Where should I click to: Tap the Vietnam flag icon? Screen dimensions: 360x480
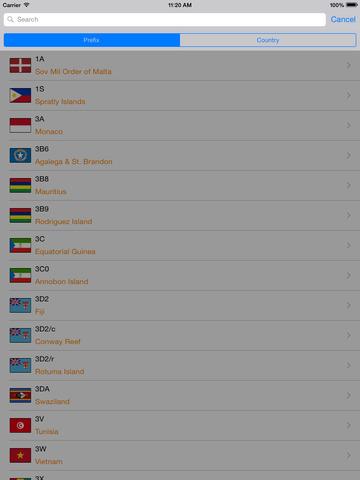[20, 455]
